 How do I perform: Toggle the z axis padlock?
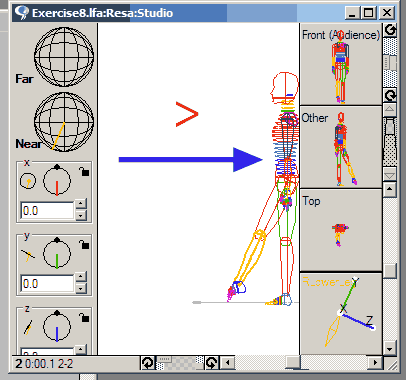[84, 317]
